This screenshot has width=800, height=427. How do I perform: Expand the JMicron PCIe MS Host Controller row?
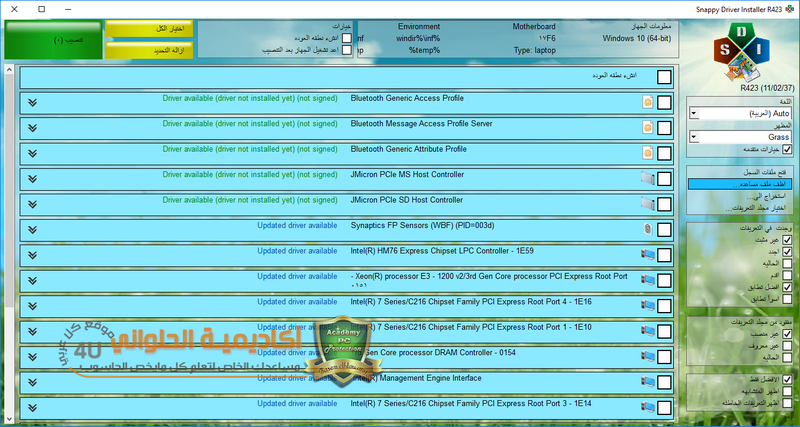point(32,177)
